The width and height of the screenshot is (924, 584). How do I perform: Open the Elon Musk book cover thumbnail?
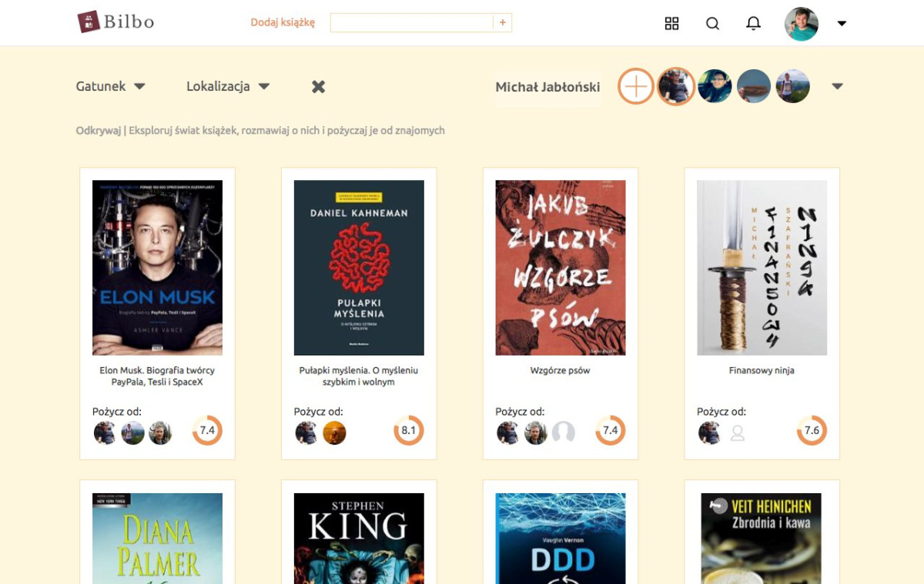[x=157, y=268]
